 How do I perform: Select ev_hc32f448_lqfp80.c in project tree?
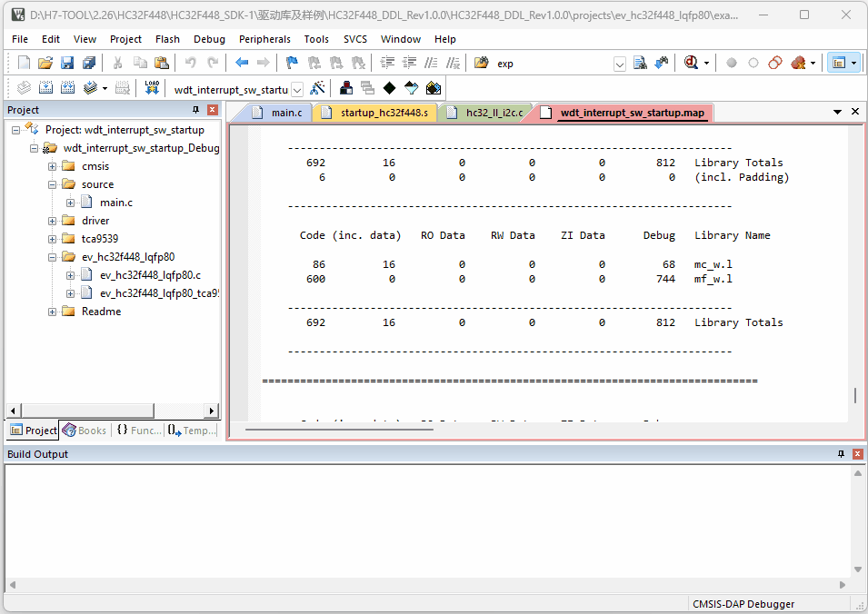[x=150, y=275]
